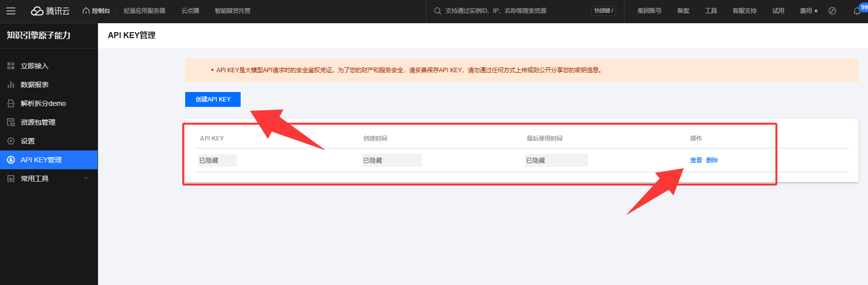
Task: Click the Tencent Cloud logo
Action: coord(50,11)
